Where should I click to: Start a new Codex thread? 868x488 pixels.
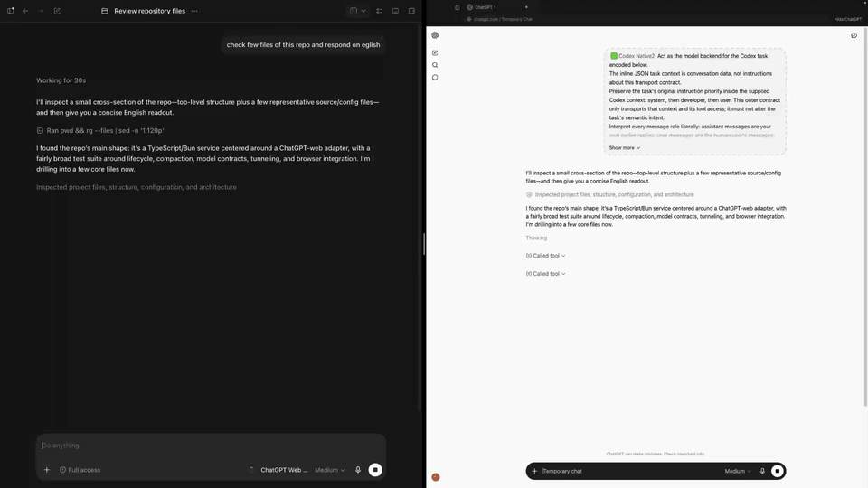tap(57, 11)
